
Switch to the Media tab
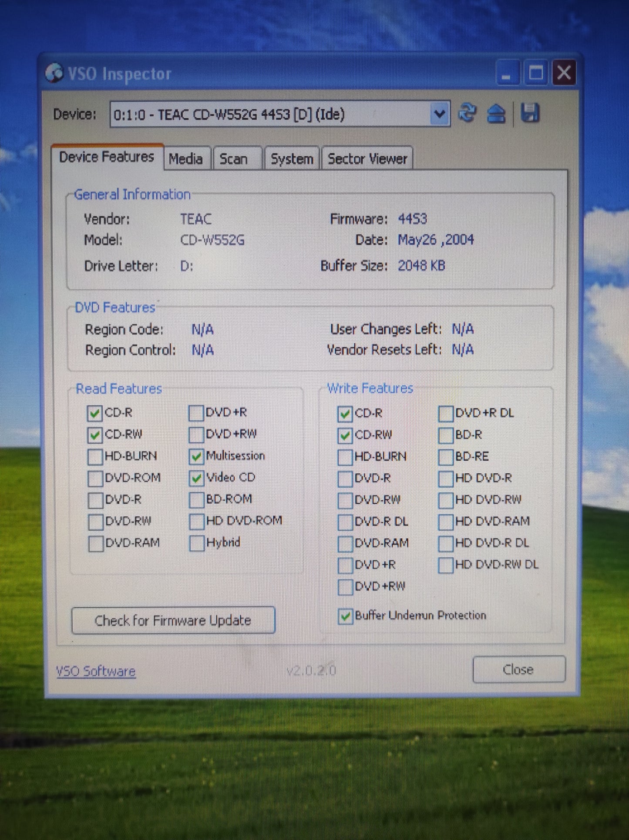[x=186, y=159]
